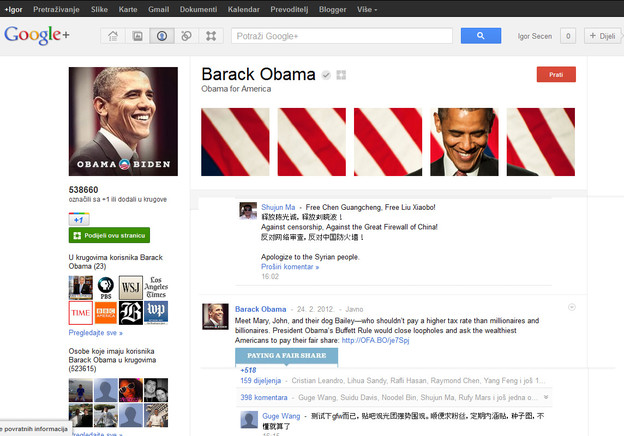Toggle the red Prati follow button
Image resolution: width=624 pixels, height=436 pixels.
click(x=556, y=74)
